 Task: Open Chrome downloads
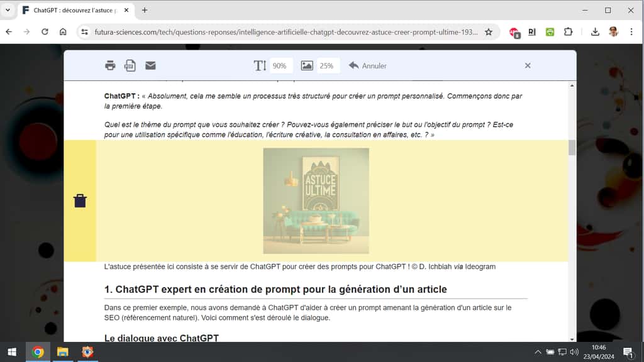click(x=595, y=31)
